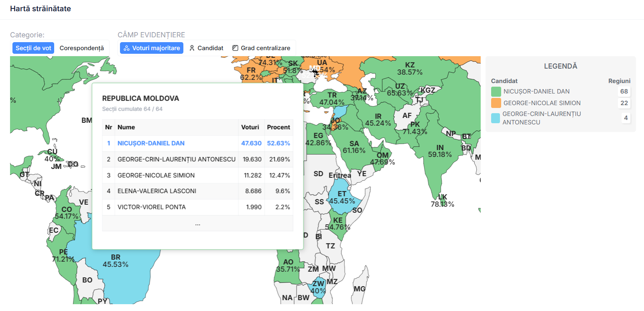
Task: Click the person icon beside Candidat
Action: point(192,48)
